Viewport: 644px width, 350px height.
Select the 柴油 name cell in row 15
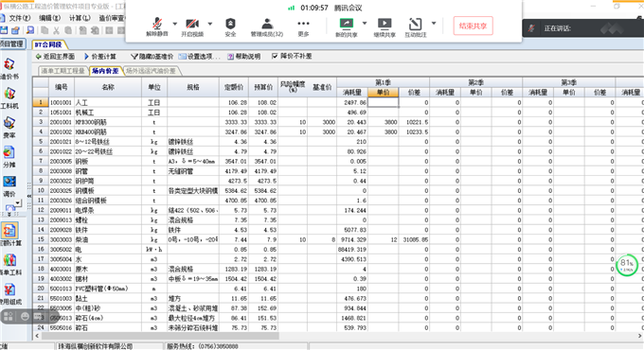pos(108,239)
